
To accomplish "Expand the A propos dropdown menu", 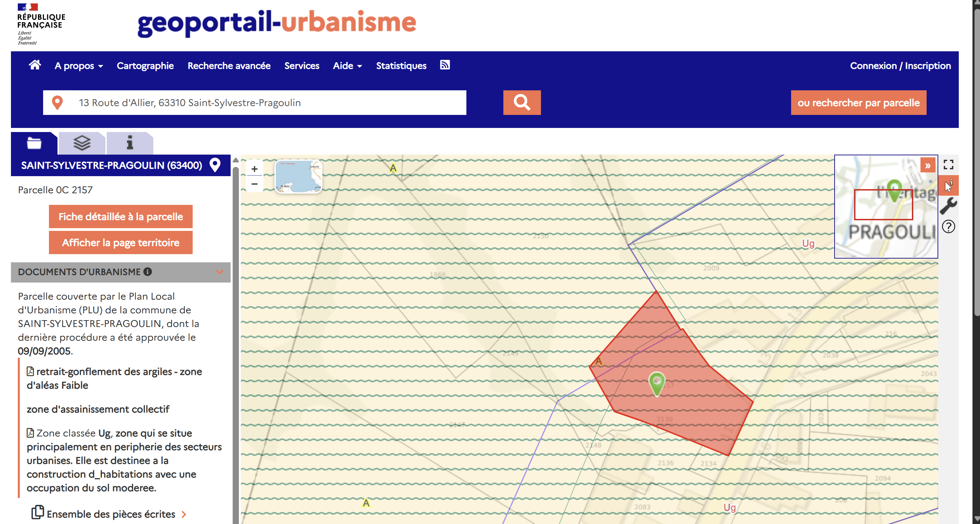I will coord(79,66).
